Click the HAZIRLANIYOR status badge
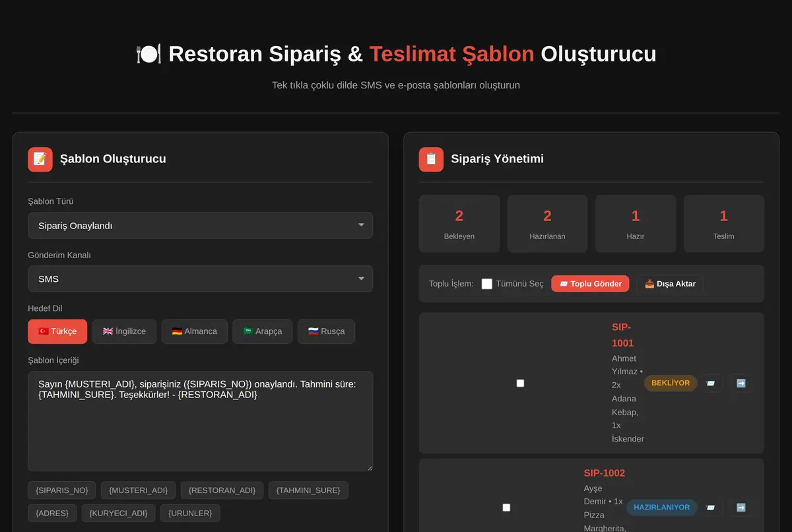 pos(662,508)
